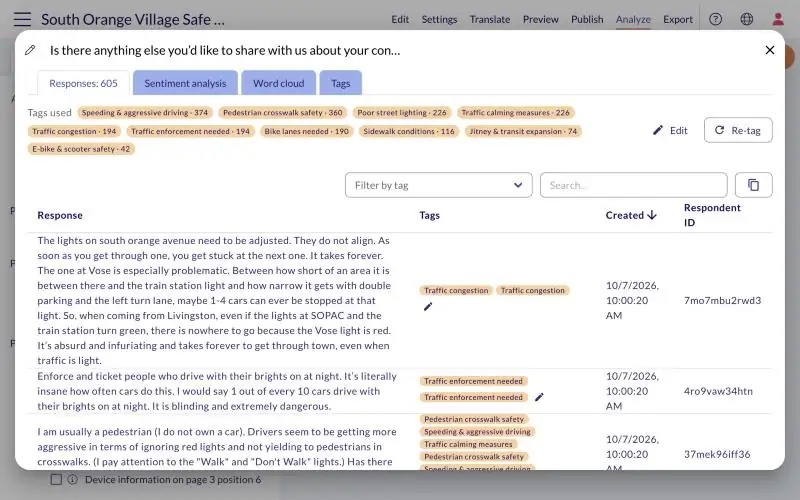Toggle the Device information checkbox
The height and width of the screenshot is (500, 800).
click(56, 480)
